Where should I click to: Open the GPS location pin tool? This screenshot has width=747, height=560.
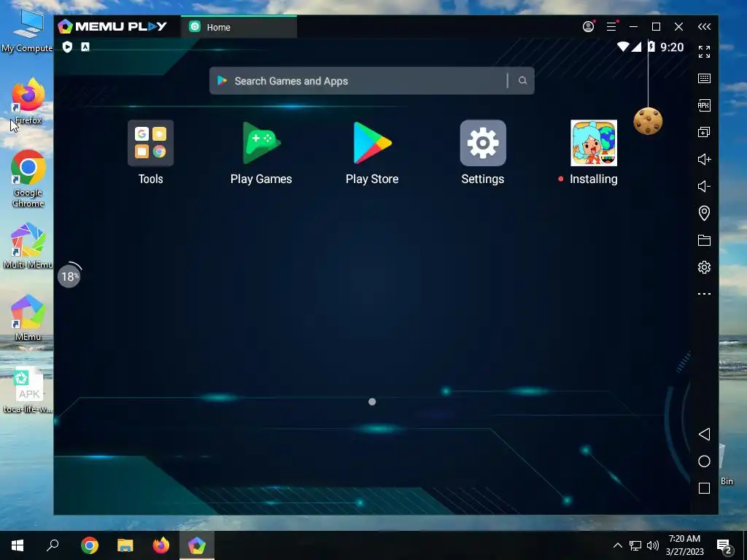[704, 213]
